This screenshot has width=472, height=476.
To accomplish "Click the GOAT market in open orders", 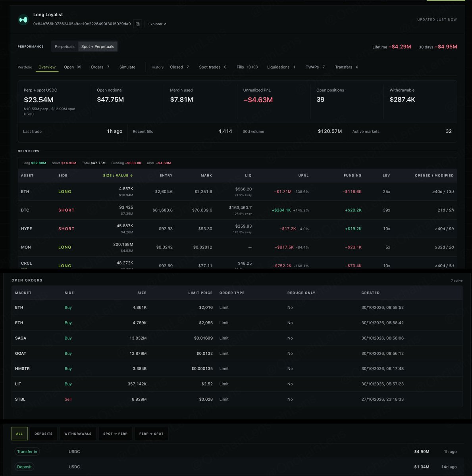I will tap(21, 353).
